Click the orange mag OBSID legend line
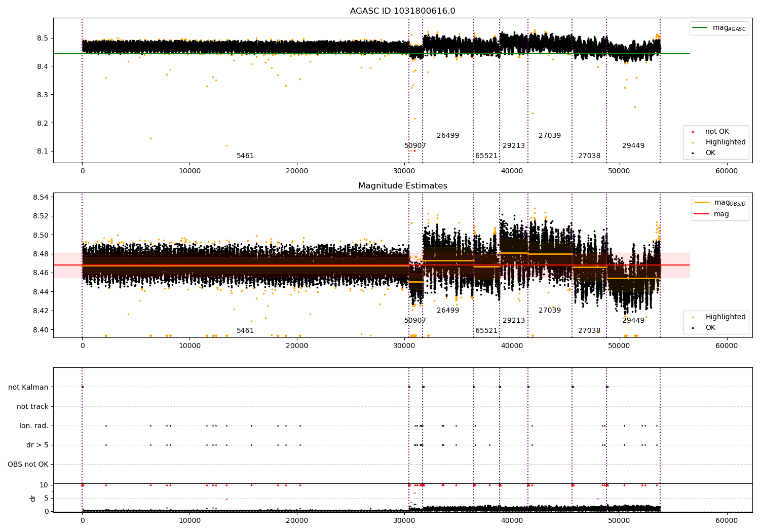This screenshot has width=760, height=532. 701,203
